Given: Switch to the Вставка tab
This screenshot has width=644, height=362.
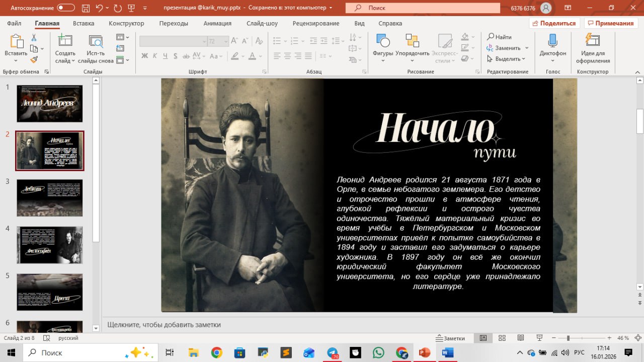Looking at the screenshot, I should point(84,24).
